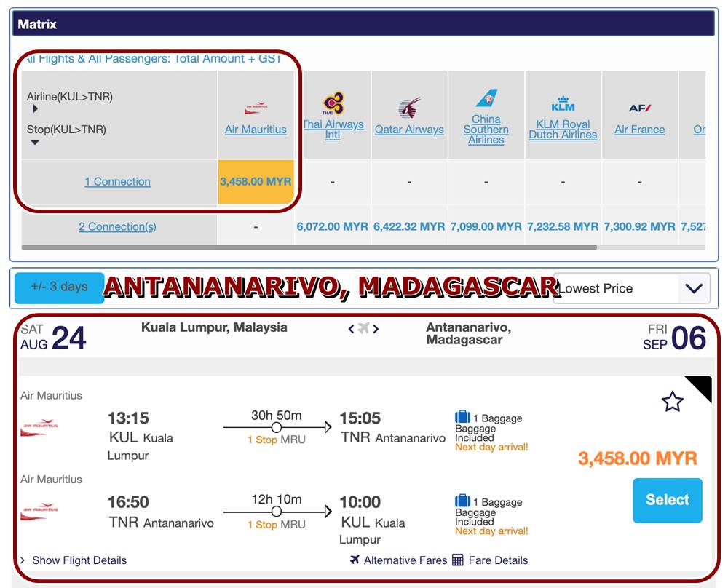This screenshot has height=588, width=728.
Task: Click the KLM crown logo icon
Action: click(x=563, y=103)
